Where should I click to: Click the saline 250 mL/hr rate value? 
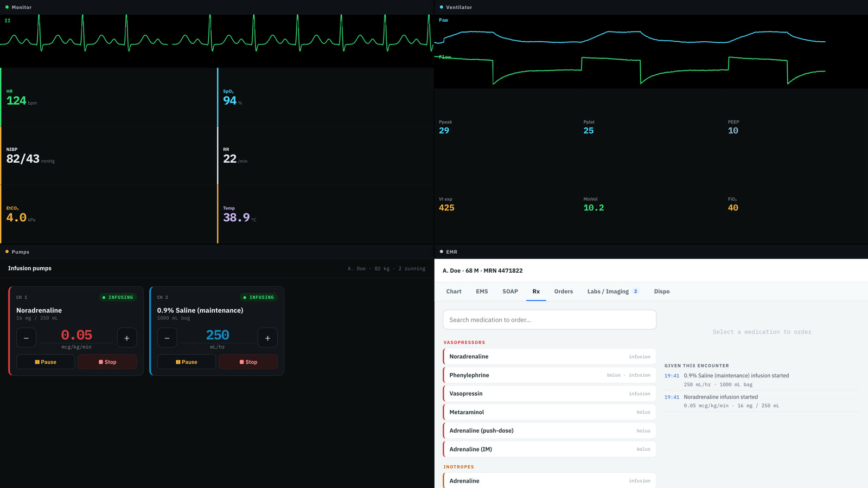218,335
